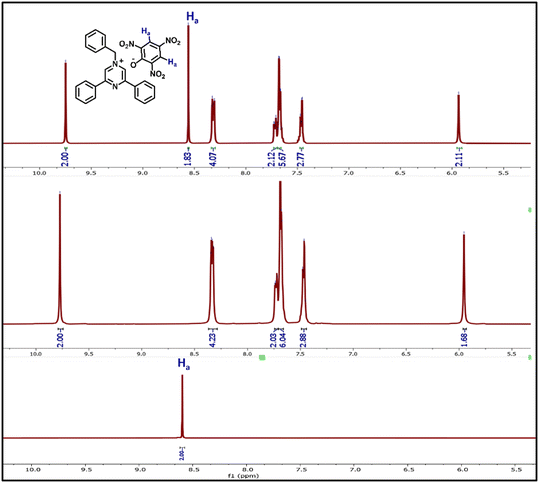539x483 pixels.
Task: Click the tall 9.75 ppm peak in top spectrum
Action: 66,101
